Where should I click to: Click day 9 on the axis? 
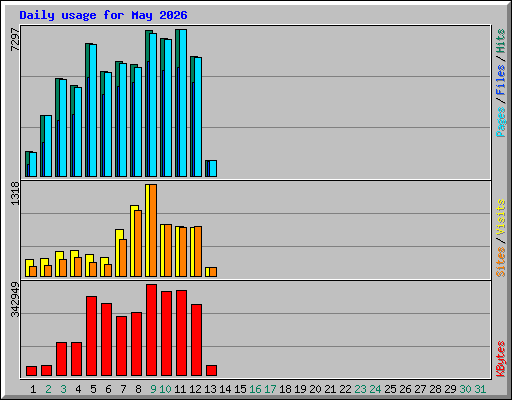pos(153,389)
